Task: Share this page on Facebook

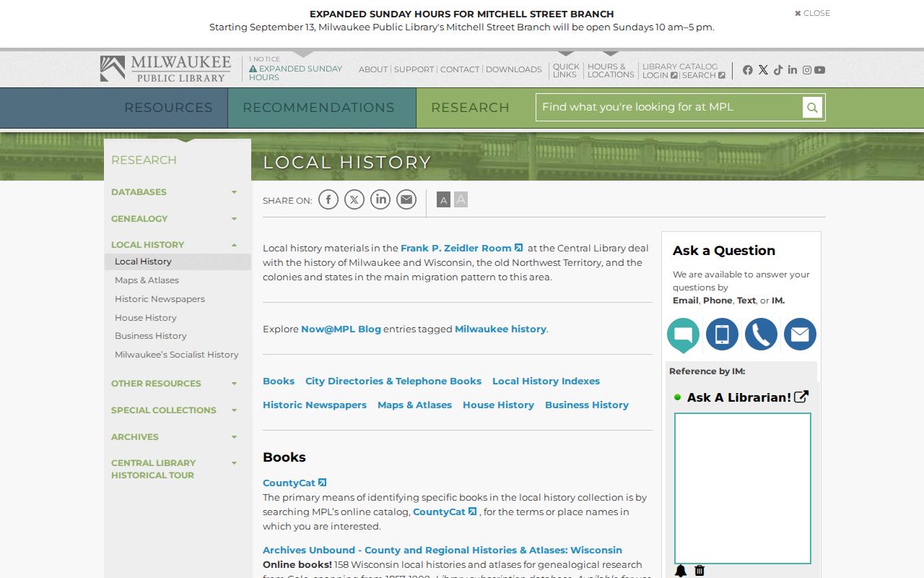Action: [x=328, y=199]
